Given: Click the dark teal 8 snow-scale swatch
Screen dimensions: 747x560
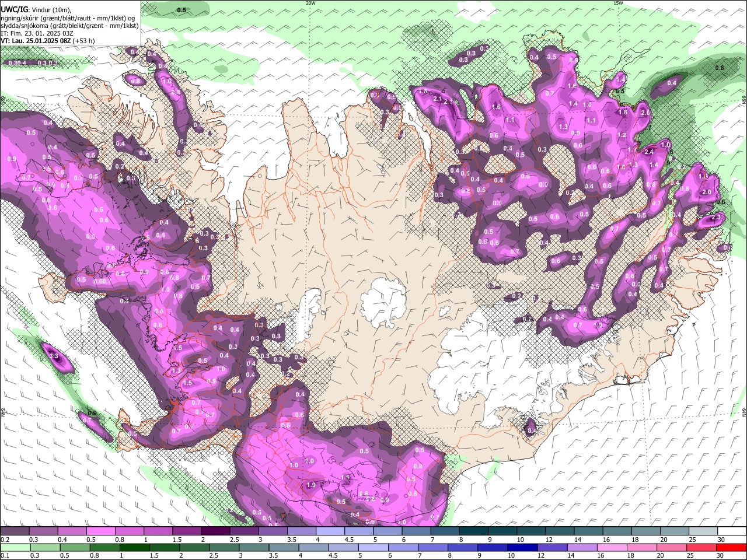Looking at the screenshot, I should [x=473, y=531].
